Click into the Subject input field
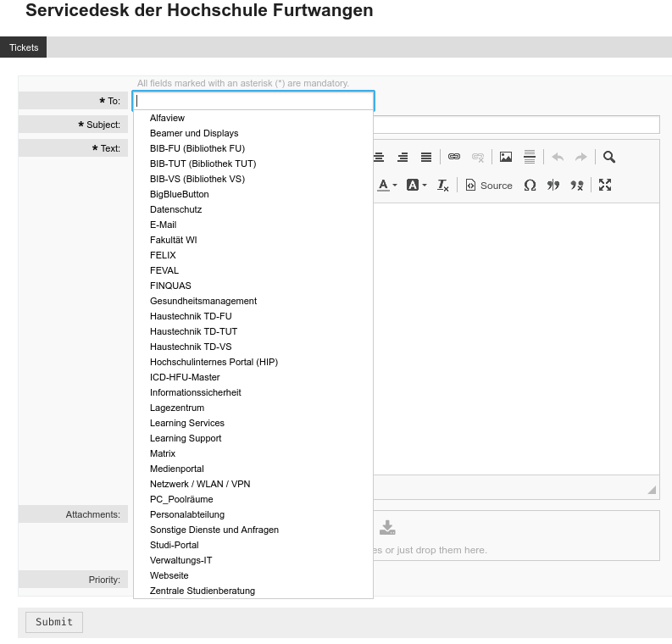 pyautogui.click(x=516, y=125)
